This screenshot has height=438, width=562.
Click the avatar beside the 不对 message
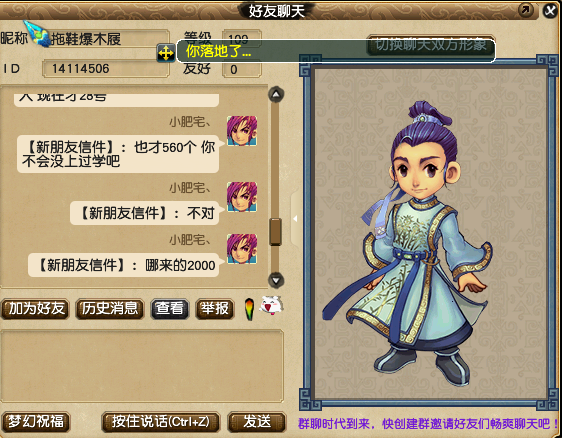[242, 196]
